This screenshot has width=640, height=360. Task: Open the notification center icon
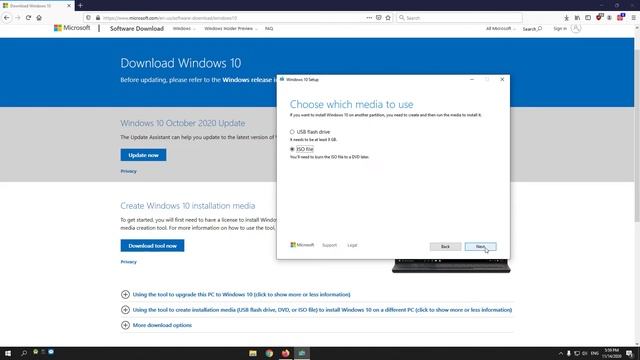point(629,353)
